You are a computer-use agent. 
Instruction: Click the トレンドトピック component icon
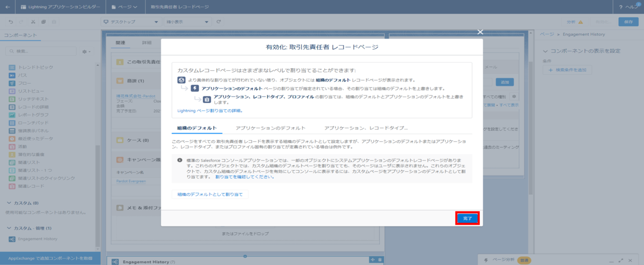click(12, 68)
